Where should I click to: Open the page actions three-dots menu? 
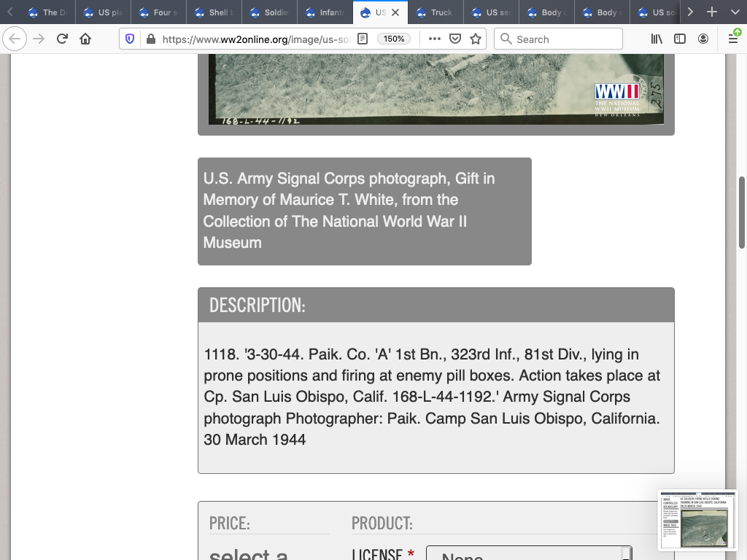[x=435, y=39]
